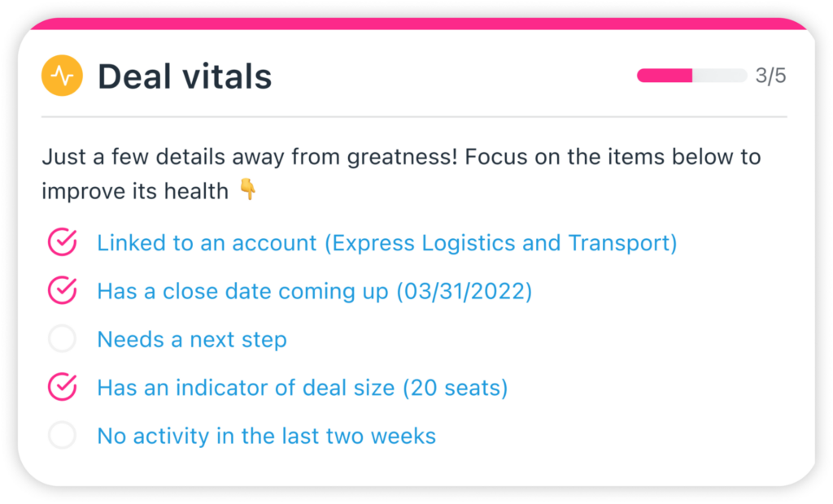Open 'Has a close date coming up' link
Image resolution: width=833 pixels, height=504 pixels.
(315, 291)
